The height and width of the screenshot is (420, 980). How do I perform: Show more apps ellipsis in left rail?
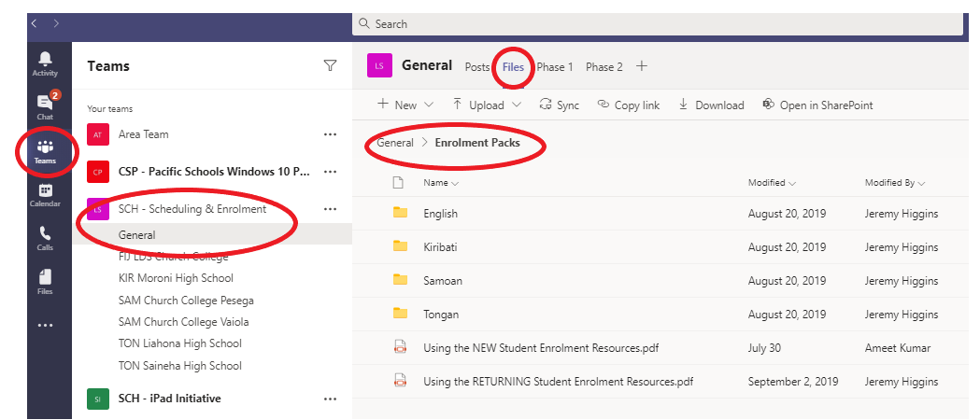pos(45,325)
